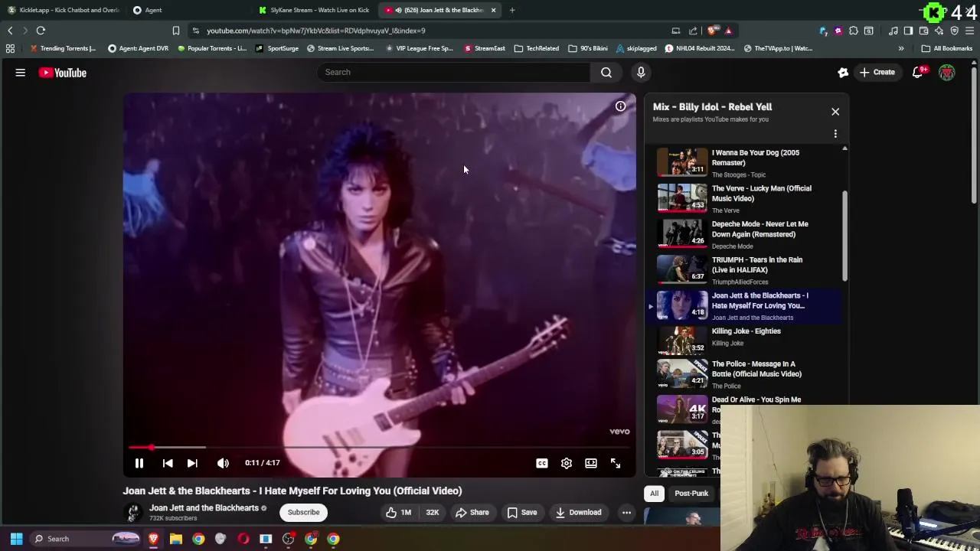The height and width of the screenshot is (551, 980).
Task: Click the search magnifier button
Action: pyautogui.click(x=606, y=72)
